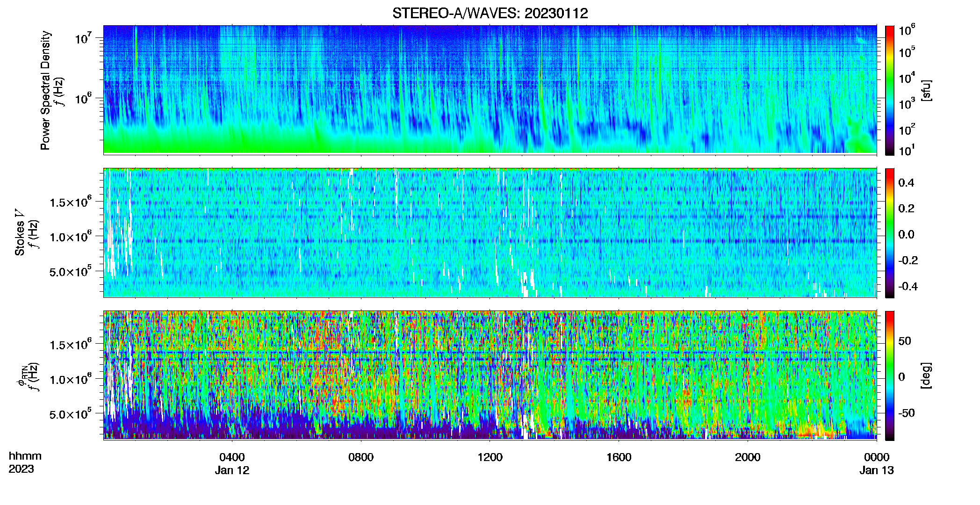Click the 1600 time tick label
Screen dimensions: 980x505
[619, 457]
